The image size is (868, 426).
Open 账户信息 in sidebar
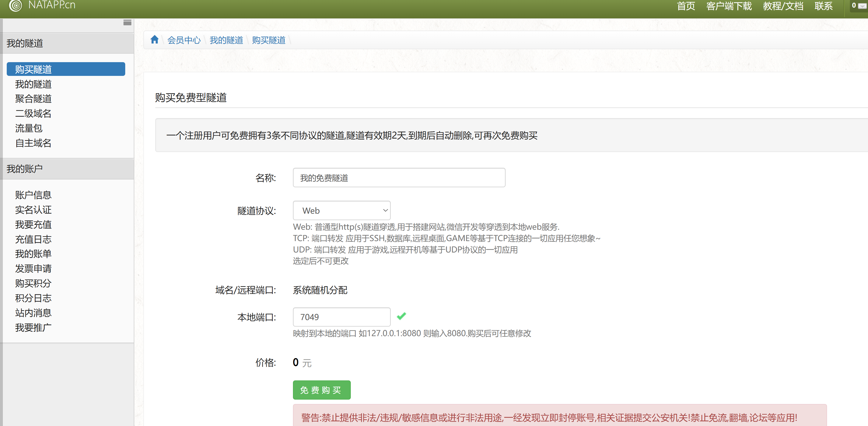pos(33,195)
